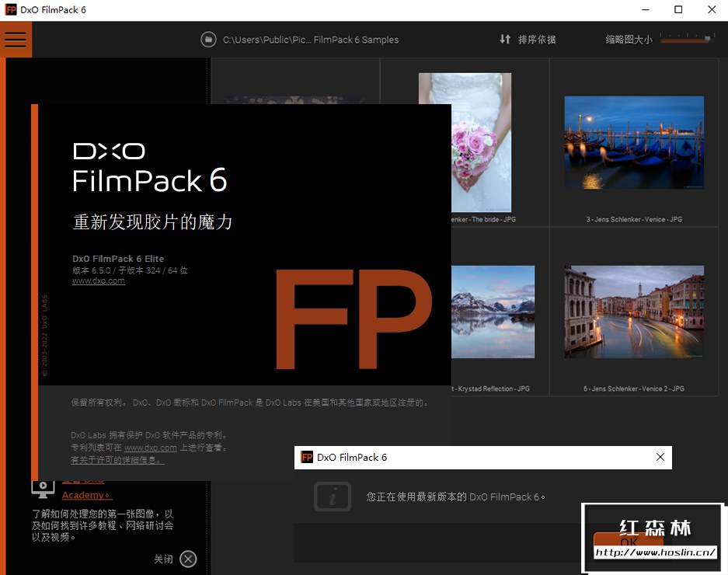Click the sort arrows icon

[x=505, y=39]
